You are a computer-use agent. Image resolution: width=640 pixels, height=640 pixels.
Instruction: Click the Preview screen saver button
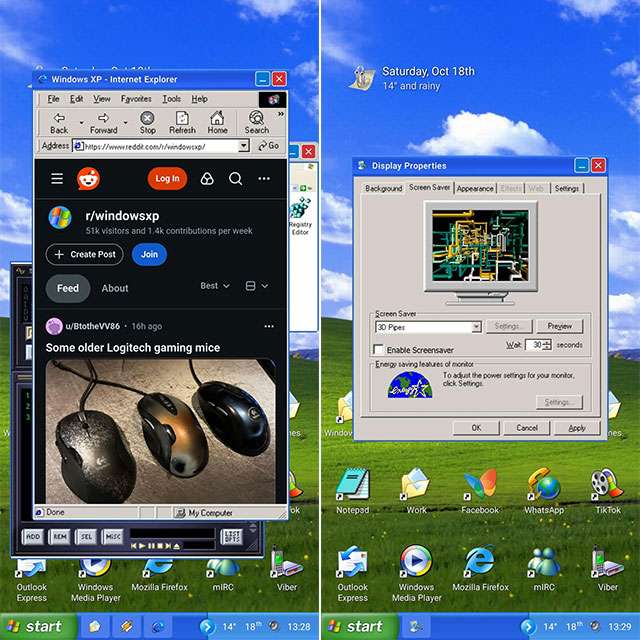pos(559,326)
